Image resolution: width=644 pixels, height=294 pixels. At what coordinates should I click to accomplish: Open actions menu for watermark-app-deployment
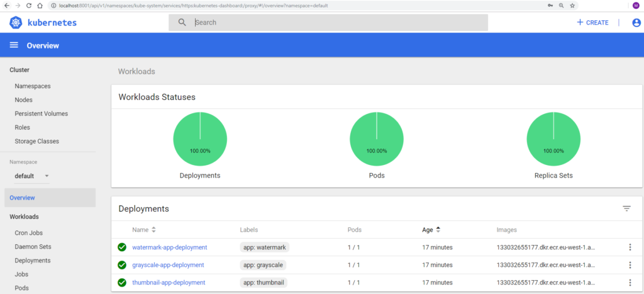tap(630, 247)
